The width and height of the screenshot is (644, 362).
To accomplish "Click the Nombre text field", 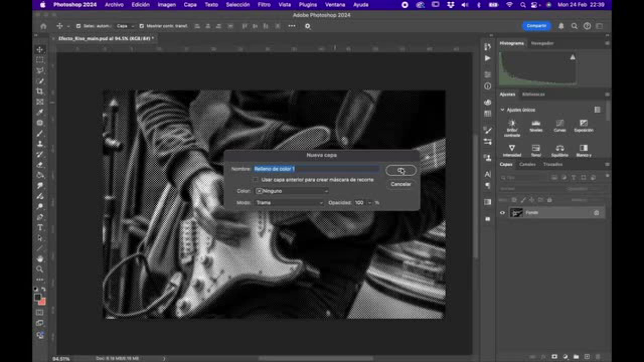I will coord(316,169).
